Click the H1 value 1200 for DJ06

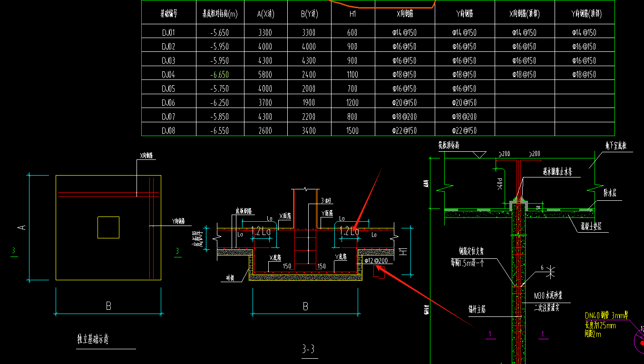click(352, 102)
